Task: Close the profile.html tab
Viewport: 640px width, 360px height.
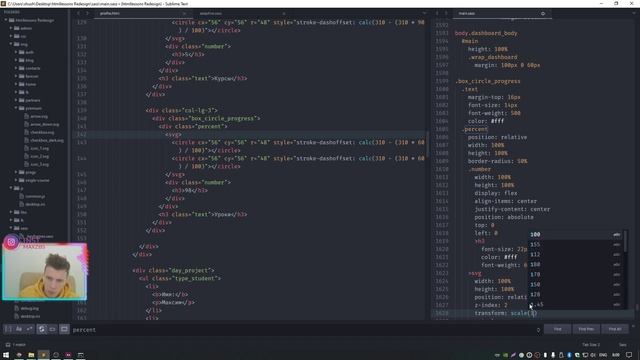Action: tap(184, 13)
